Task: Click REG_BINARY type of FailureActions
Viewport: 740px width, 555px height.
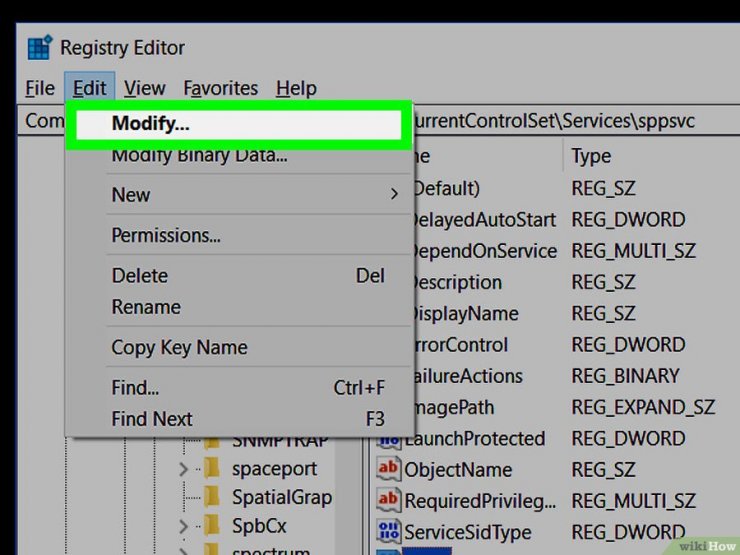Action: pos(625,376)
